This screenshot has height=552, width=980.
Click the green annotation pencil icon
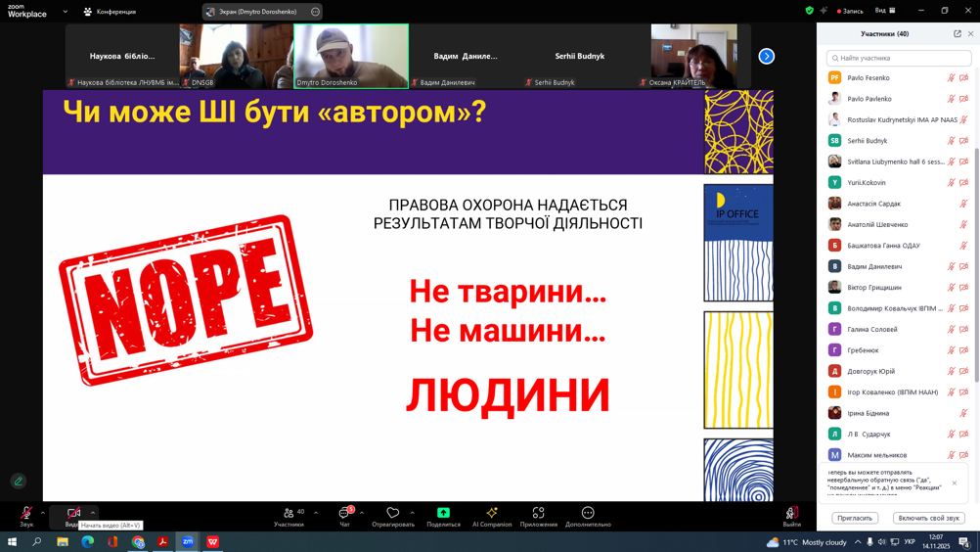coord(18,481)
